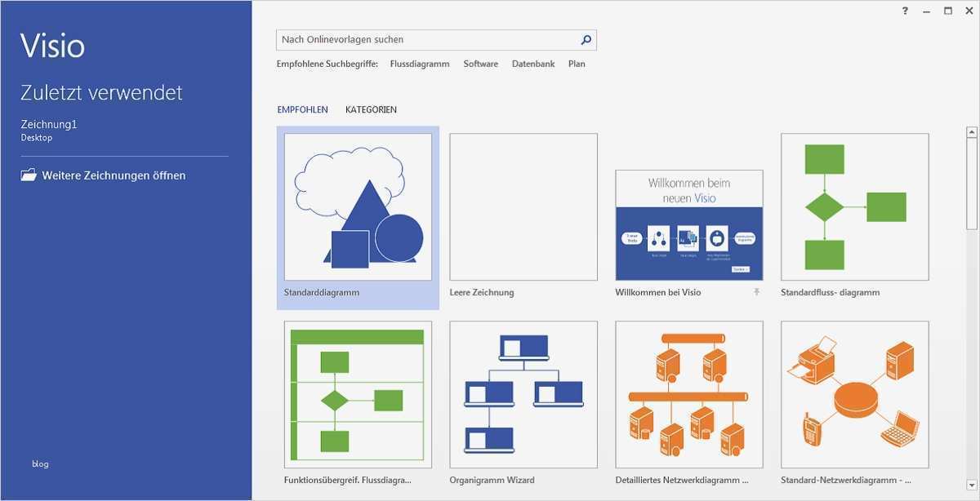The image size is (980, 501).
Task: Minimize the Visio window
Action: (x=927, y=11)
